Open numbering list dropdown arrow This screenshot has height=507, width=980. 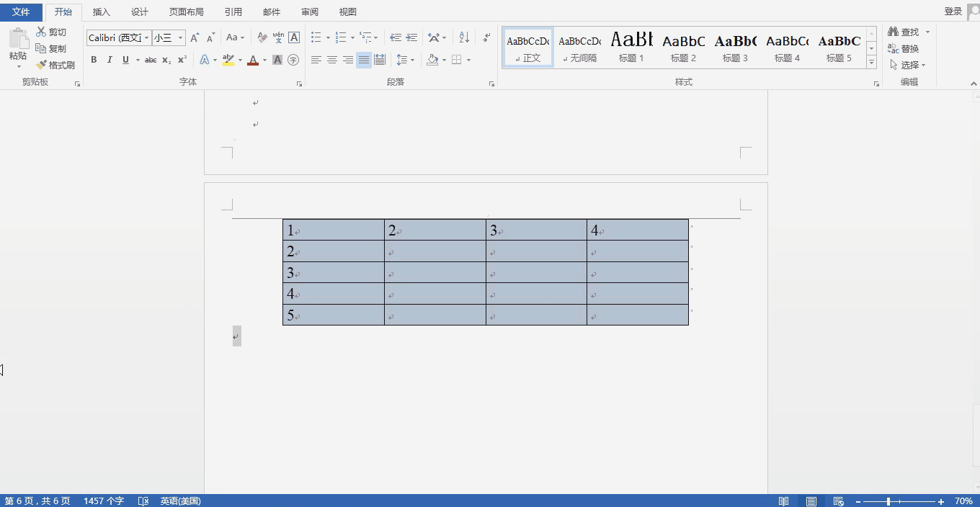pos(352,37)
